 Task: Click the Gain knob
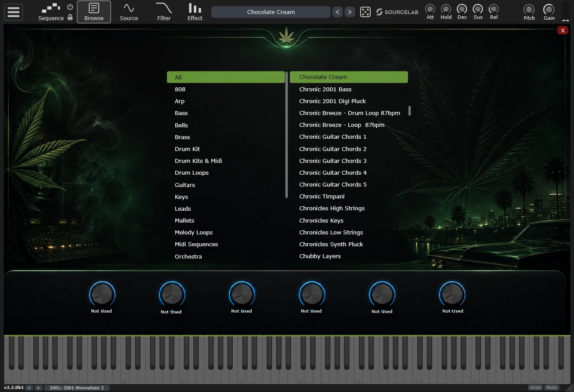tap(549, 9)
